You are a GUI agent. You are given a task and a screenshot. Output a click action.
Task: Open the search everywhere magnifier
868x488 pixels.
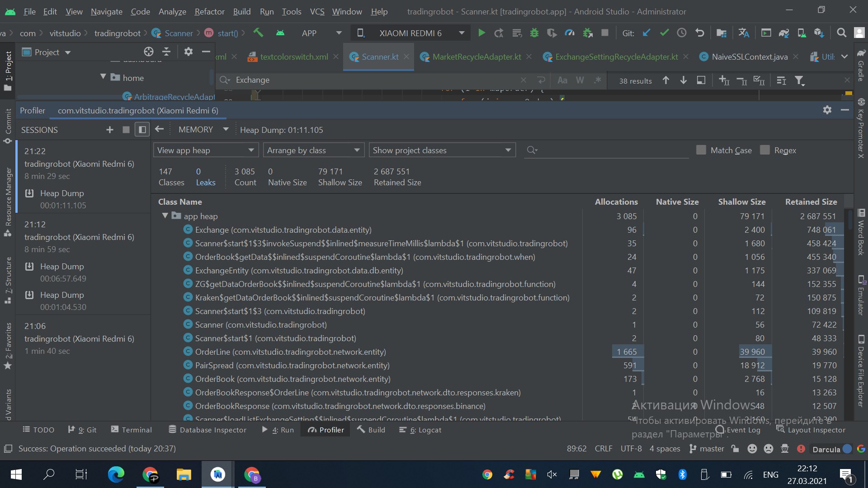pos(841,33)
